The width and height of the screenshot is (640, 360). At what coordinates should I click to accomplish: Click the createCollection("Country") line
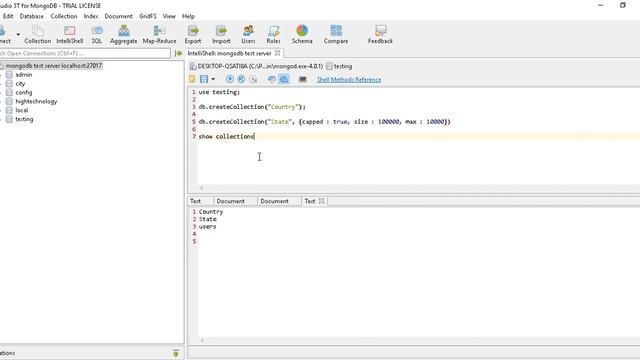coord(252,107)
